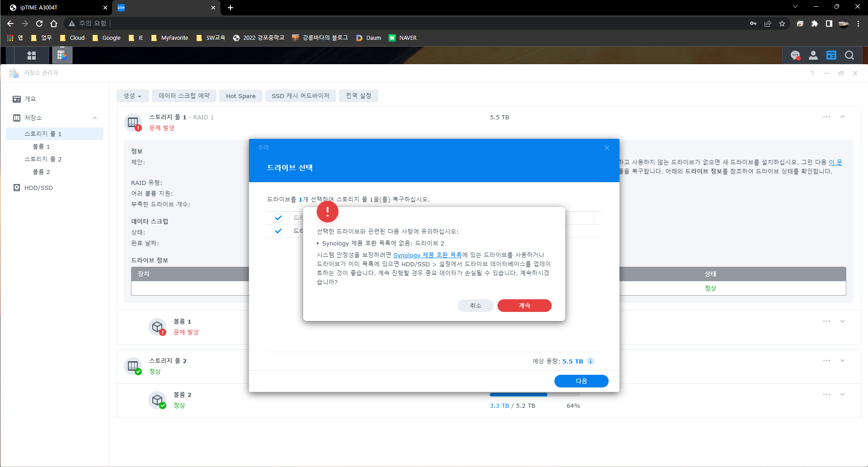Viewport: 868px width, 467px height.
Task: Open Storage Manager help question mark
Action: click(812, 73)
